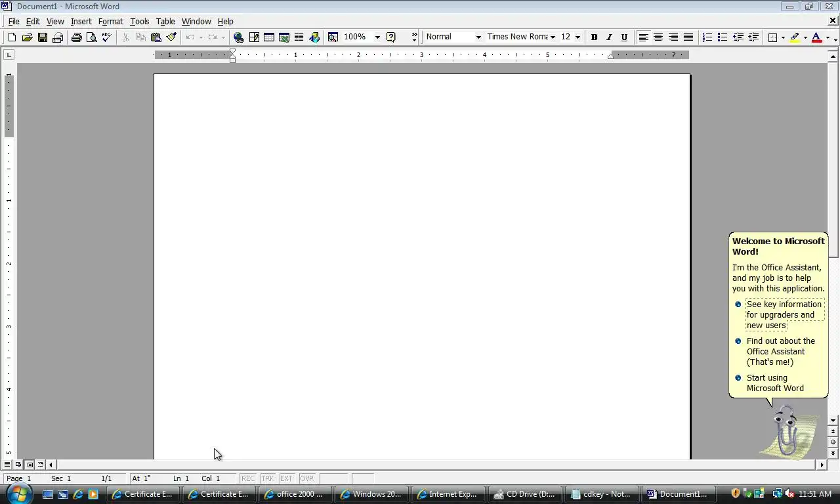Insert a Microsoft Excel Worksheet

284,37
